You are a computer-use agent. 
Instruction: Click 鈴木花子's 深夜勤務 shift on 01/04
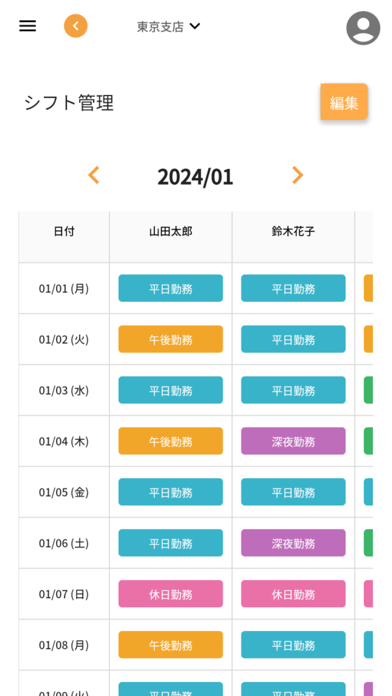[x=293, y=441]
